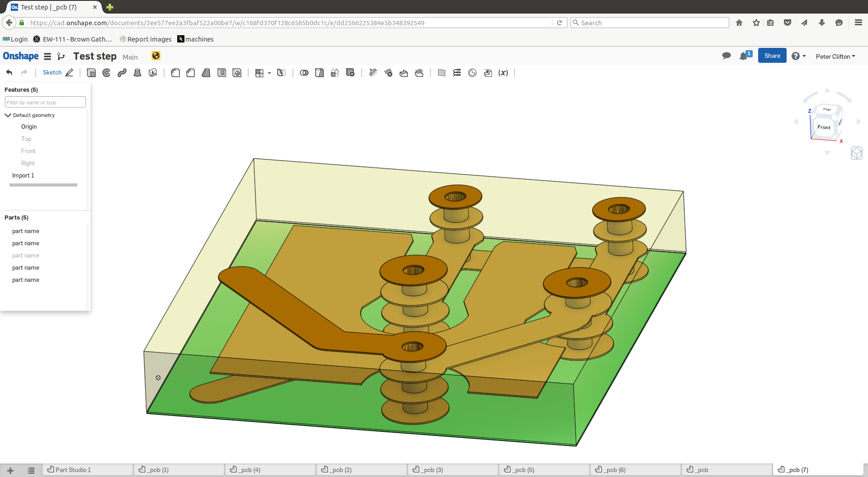
Task: Open the view cube display options icon
Action: pos(857,153)
